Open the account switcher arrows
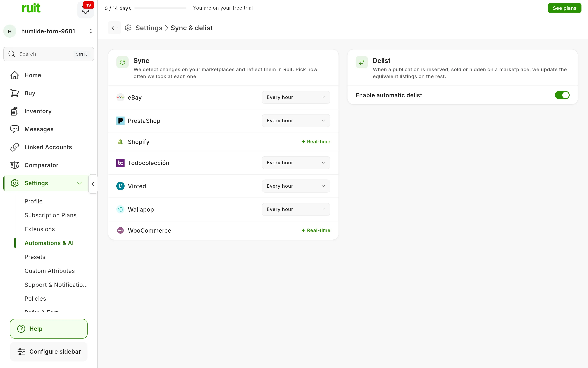The width and height of the screenshot is (588, 368). [x=91, y=31]
